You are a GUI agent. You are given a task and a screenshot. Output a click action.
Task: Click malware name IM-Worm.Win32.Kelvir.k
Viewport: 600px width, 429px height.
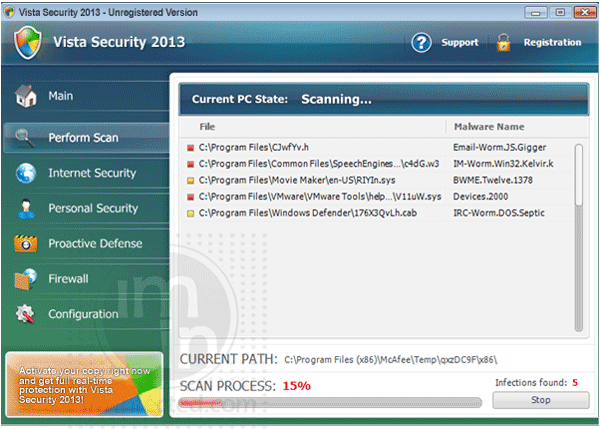(x=503, y=164)
